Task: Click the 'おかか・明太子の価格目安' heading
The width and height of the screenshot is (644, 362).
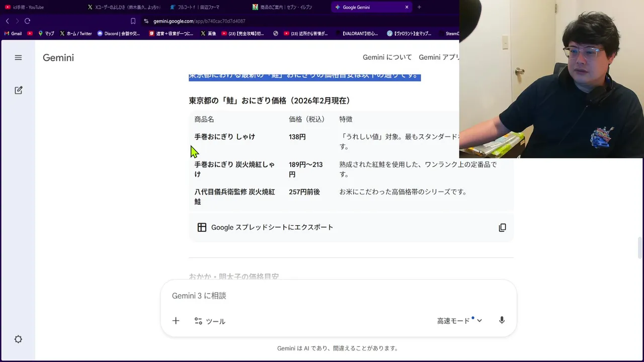Action: [234, 277]
